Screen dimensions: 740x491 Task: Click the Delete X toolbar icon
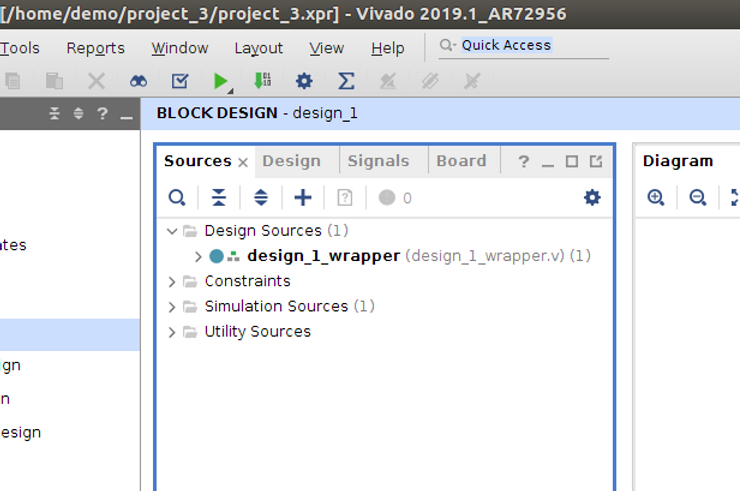[x=96, y=81]
